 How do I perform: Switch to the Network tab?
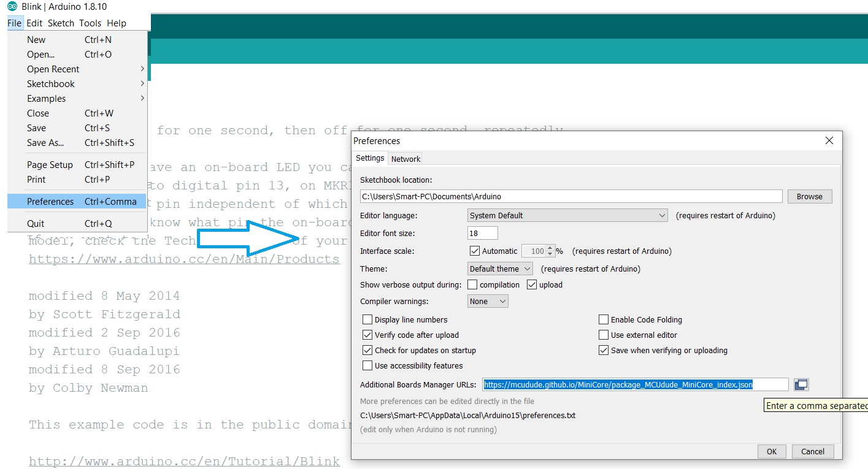pos(405,159)
